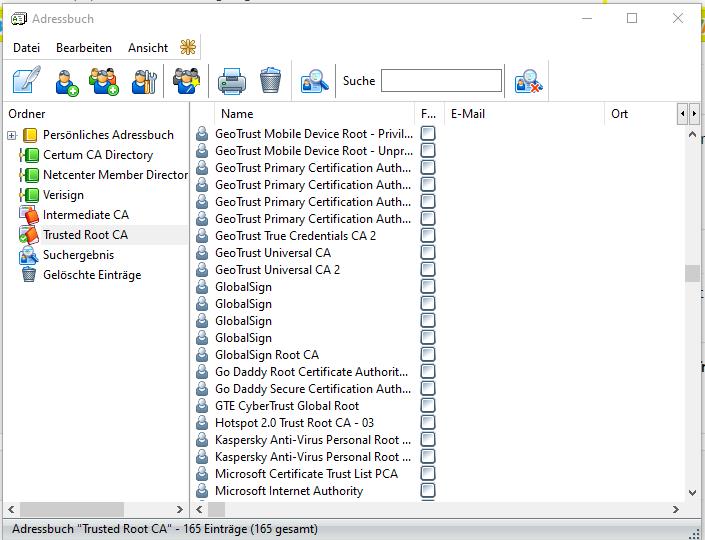
Task: Click the contact list horizontal scrollbar thumb
Action: (x=216, y=509)
